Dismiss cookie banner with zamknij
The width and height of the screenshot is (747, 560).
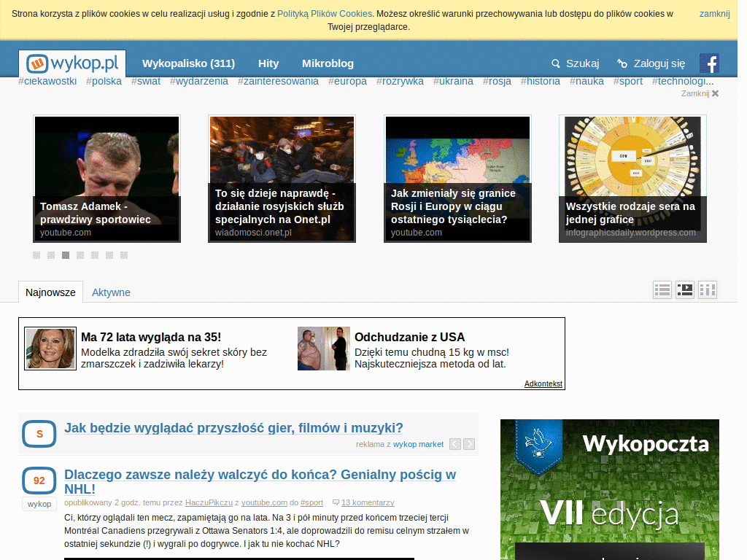click(715, 14)
